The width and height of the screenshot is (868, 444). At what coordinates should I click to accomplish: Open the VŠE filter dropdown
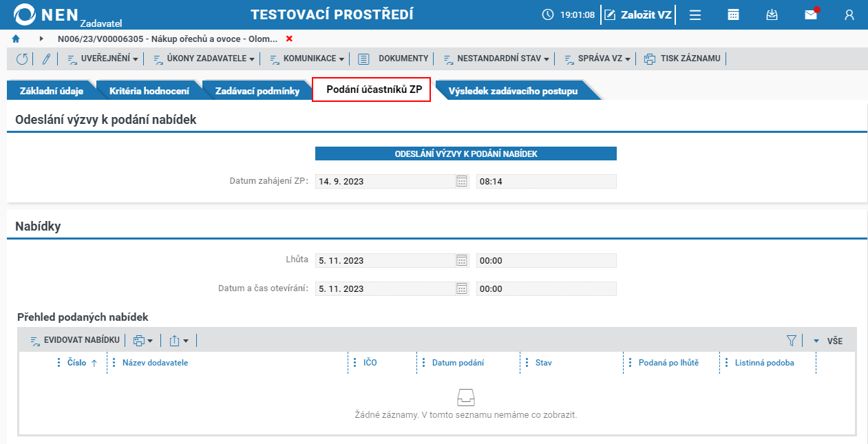point(827,341)
